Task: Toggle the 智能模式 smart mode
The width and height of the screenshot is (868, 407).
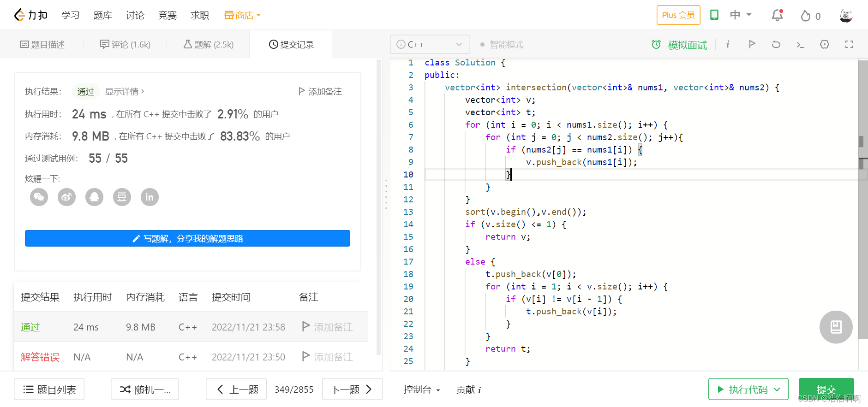Action: point(502,45)
